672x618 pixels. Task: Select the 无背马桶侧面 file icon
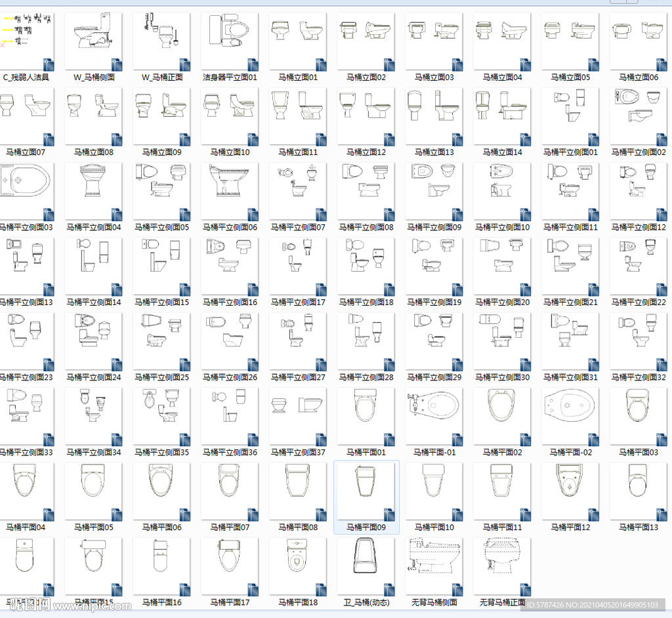click(x=434, y=567)
